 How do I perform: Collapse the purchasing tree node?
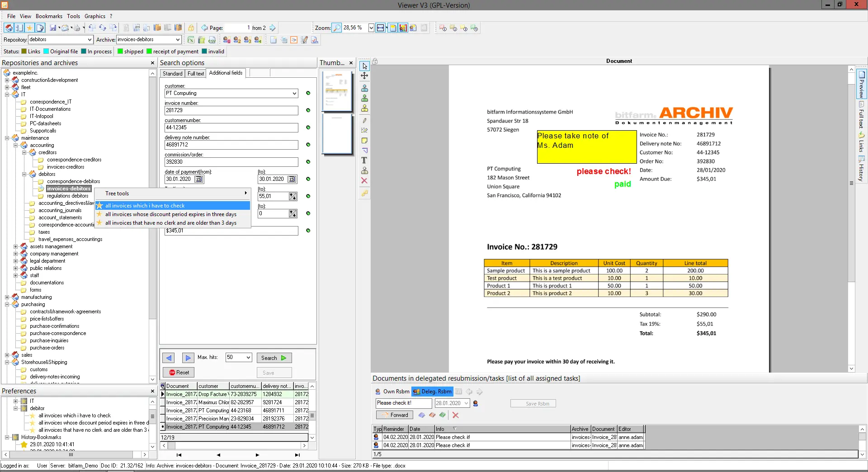point(7,304)
